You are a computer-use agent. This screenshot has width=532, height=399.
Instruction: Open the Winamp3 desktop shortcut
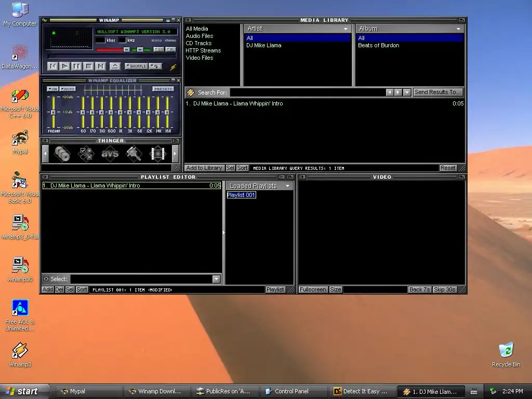pyautogui.click(x=20, y=354)
